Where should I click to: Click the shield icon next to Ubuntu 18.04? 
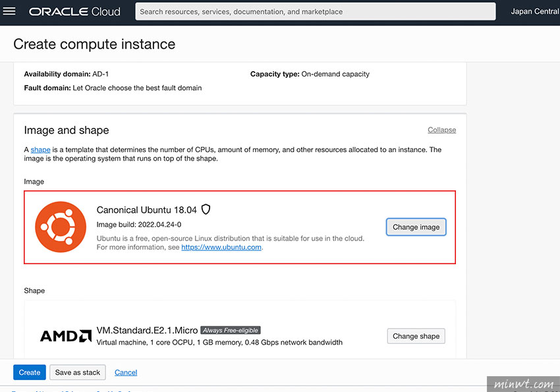click(206, 210)
